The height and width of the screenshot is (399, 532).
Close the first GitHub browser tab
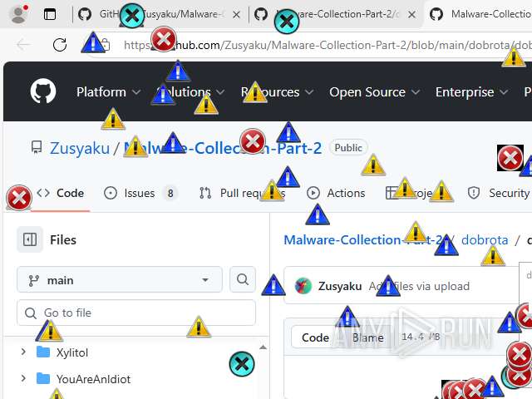(x=236, y=15)
